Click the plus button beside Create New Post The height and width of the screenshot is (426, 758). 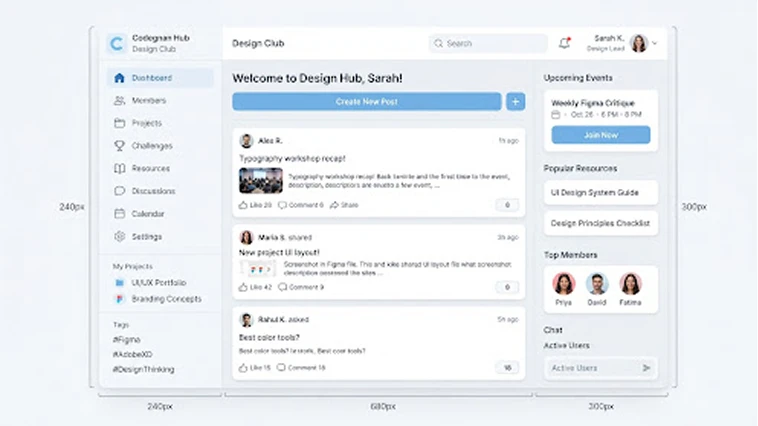pos(516,102)
